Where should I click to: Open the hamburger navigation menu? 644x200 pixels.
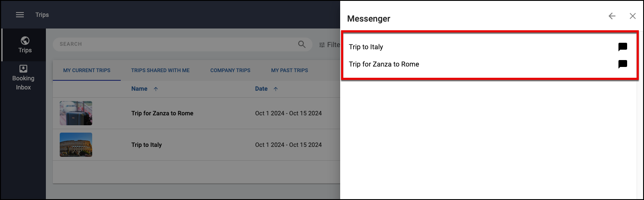click(x=19, y=15)
